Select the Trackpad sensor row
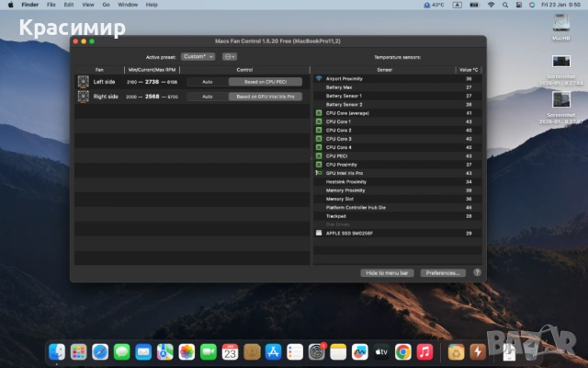 tap(398, 216)
